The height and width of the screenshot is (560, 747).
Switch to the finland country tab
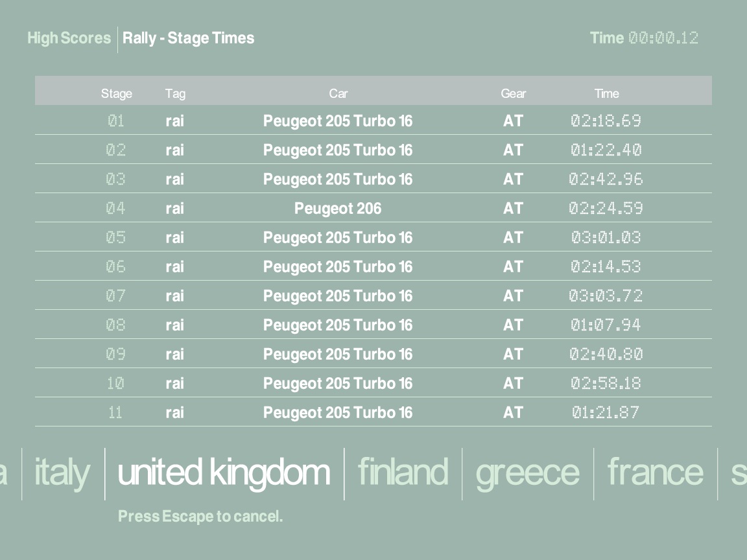point(403,472)
